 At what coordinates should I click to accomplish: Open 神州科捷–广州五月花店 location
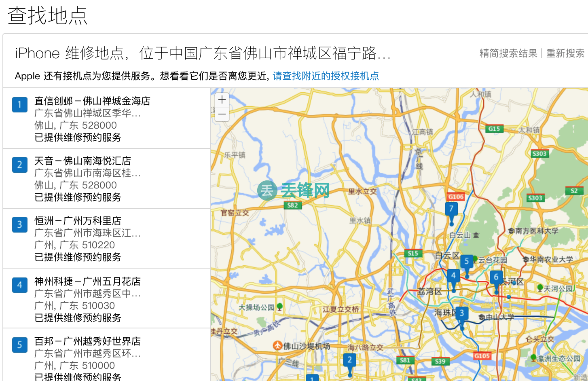pos(87,282)
